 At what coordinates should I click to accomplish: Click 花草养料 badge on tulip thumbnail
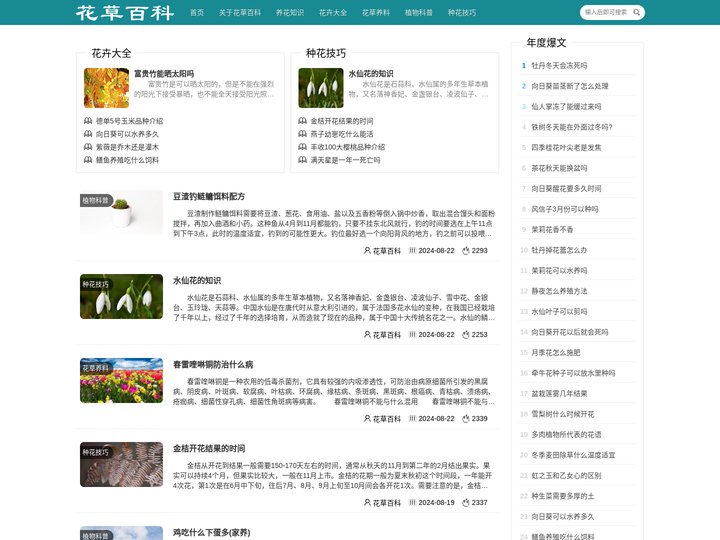point(96,368)
